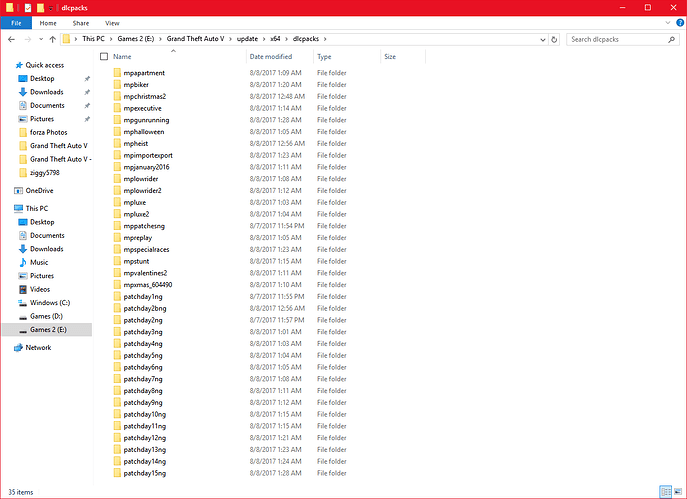Click the x64 breadcrumb segment
687x499 pixels.
275,39
